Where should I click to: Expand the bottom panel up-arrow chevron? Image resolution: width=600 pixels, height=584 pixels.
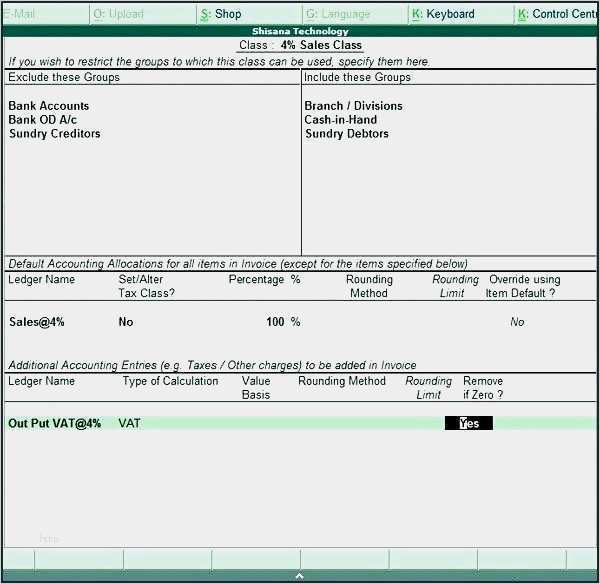(x=298, y=576)
